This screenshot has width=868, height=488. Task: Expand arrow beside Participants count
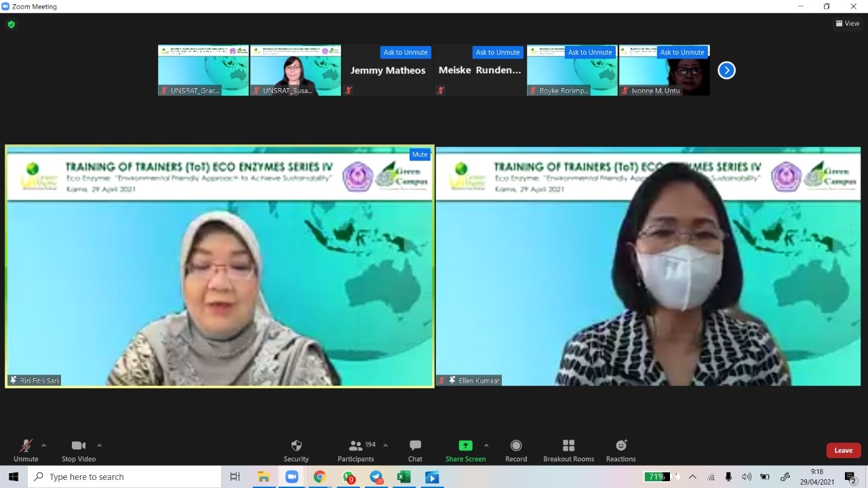386,445
